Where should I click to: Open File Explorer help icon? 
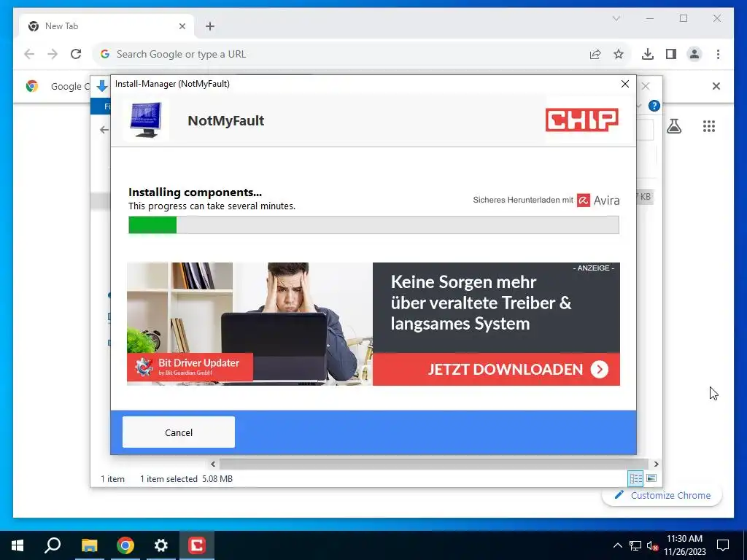654,106
